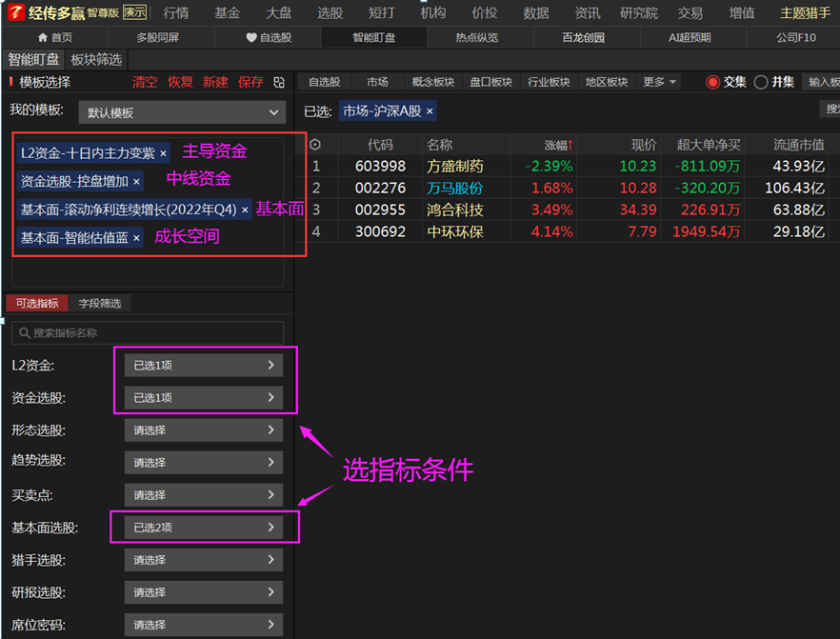This screenshot has height=639, width=840.
Task: Open the 主题猎手 top menu
Action: [805, 12]
